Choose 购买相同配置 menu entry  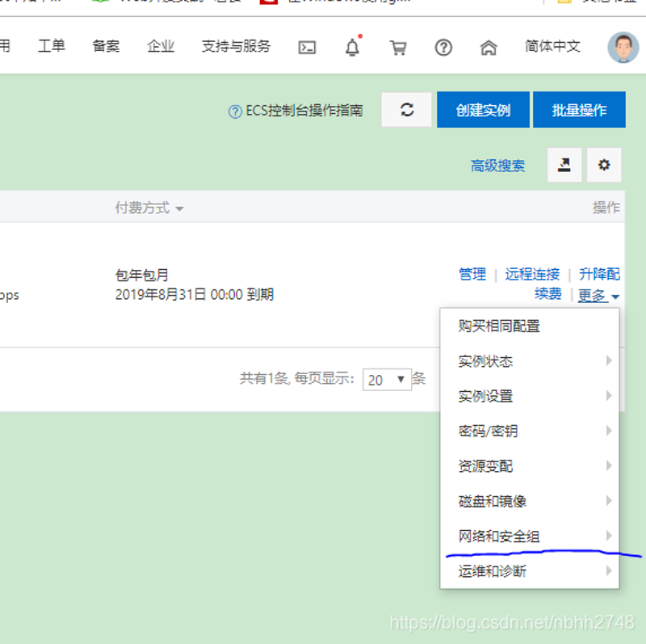coord(499,326)
